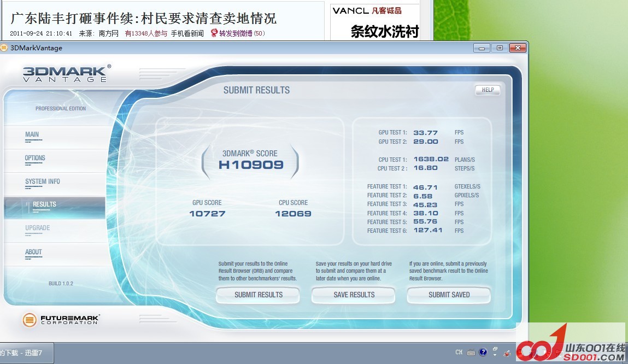Open the MAIN section

coord(32,134)
